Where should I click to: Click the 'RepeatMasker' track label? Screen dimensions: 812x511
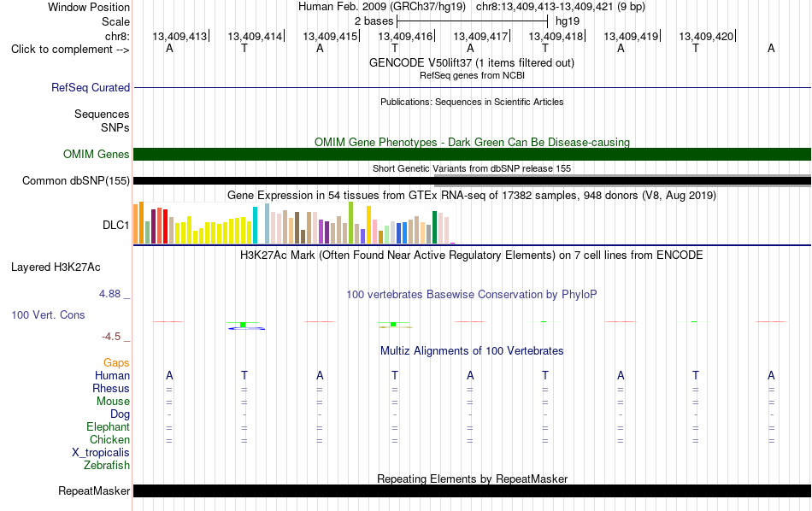(x=94, y=490)
